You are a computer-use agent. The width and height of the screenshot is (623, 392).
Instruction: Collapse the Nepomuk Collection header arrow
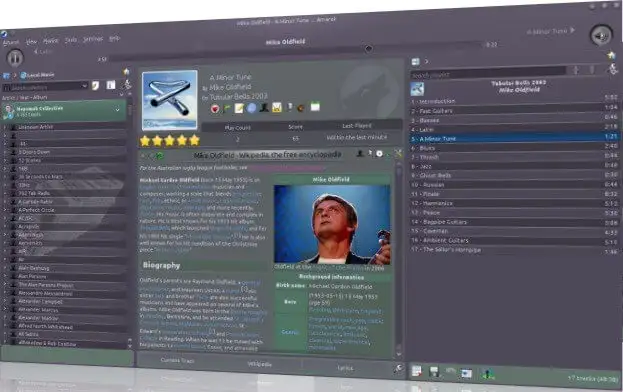pos(118,110)
